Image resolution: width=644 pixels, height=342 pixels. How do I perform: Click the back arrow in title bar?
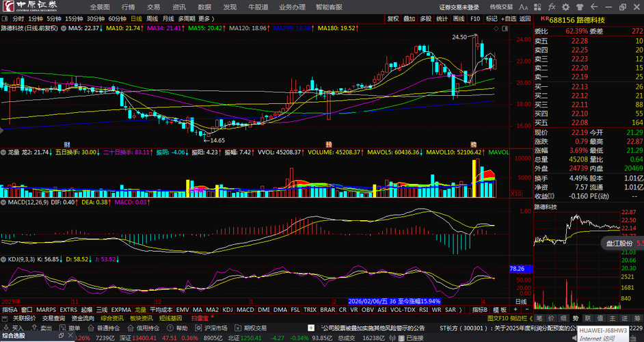coord(594,7)
